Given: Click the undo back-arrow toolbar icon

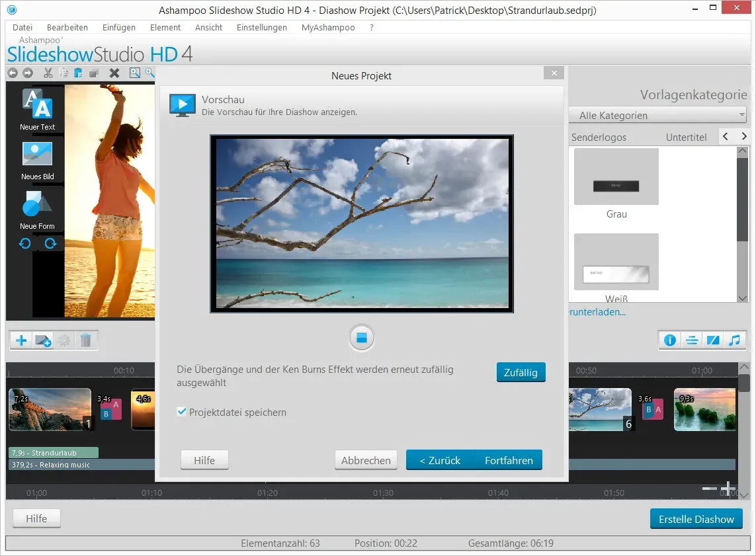Looking at the screenshot, I should pos(13,73).
